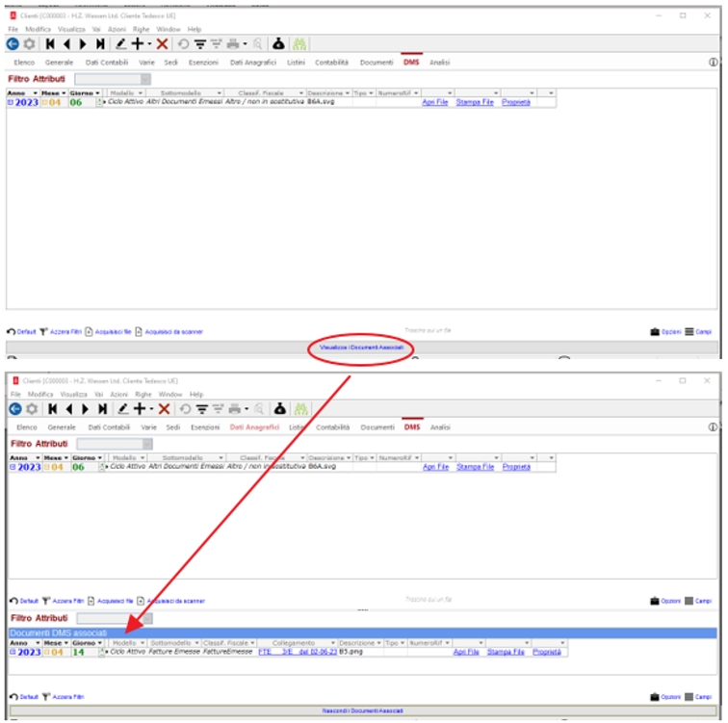Click Stampa File link in top window
This screenshot has height=723, width=728.
coord(475,102)
